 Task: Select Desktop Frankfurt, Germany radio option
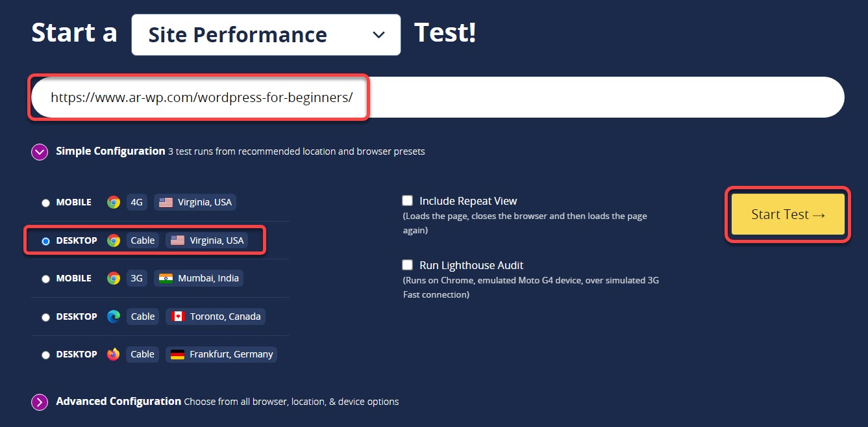pos(45,355)
